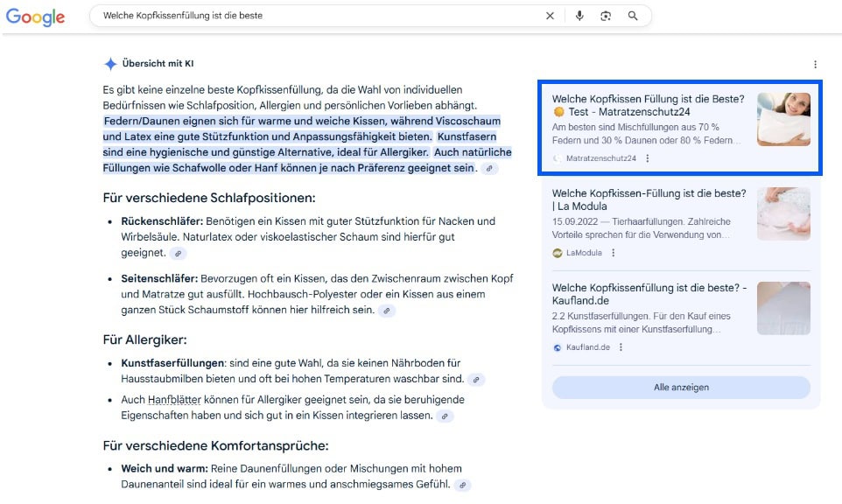Start voice search with microphone icon

coord(579,16)
